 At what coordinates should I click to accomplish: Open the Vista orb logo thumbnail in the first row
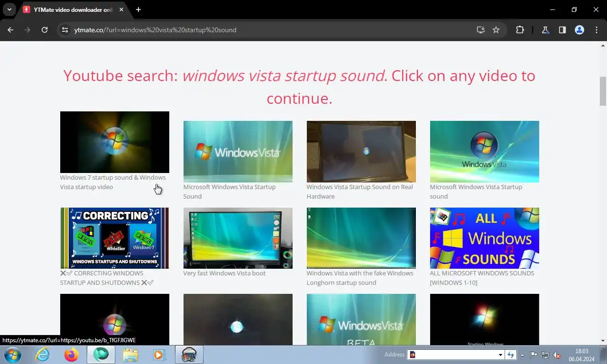click(x=485, y=152)
